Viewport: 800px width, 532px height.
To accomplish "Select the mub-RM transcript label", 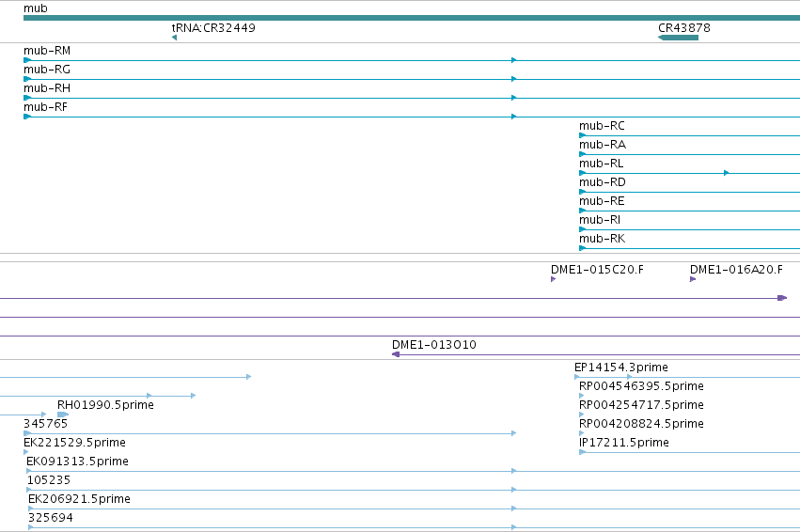I will [x=47, y=51].
